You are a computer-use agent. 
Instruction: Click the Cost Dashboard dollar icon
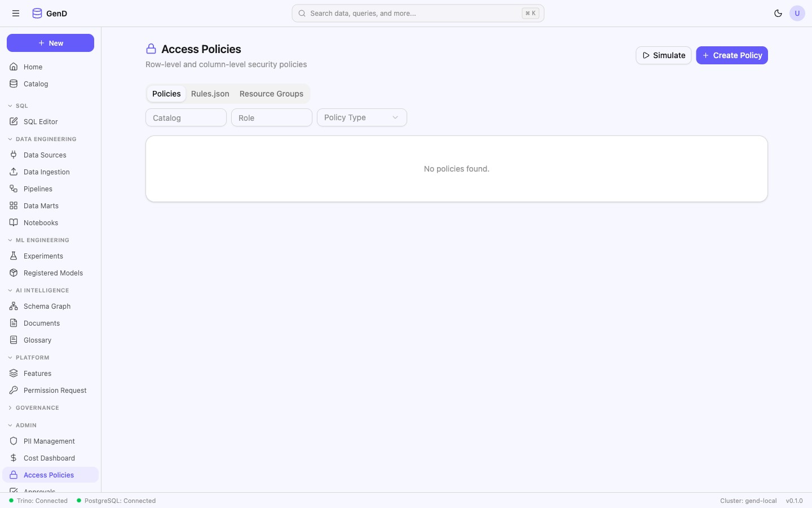(14, 458)
